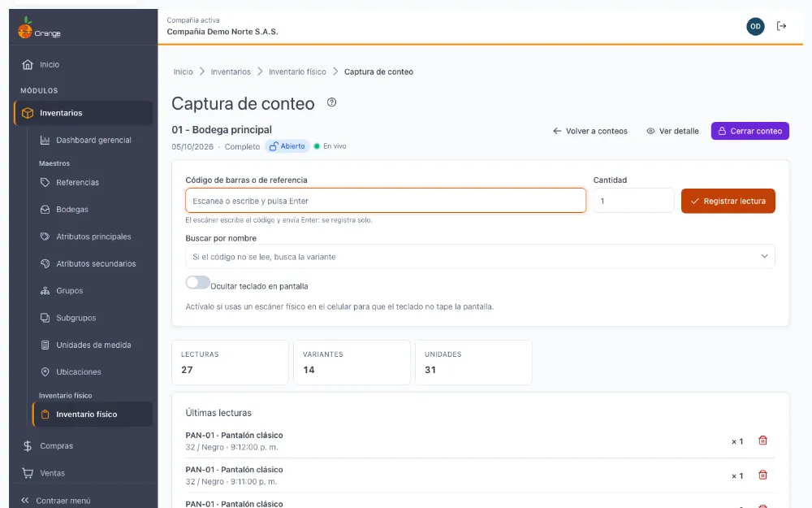The height and width of the screenshot is (508, 812).
Task: Click the Abierto status badge
Action: (x=287, y=146)
